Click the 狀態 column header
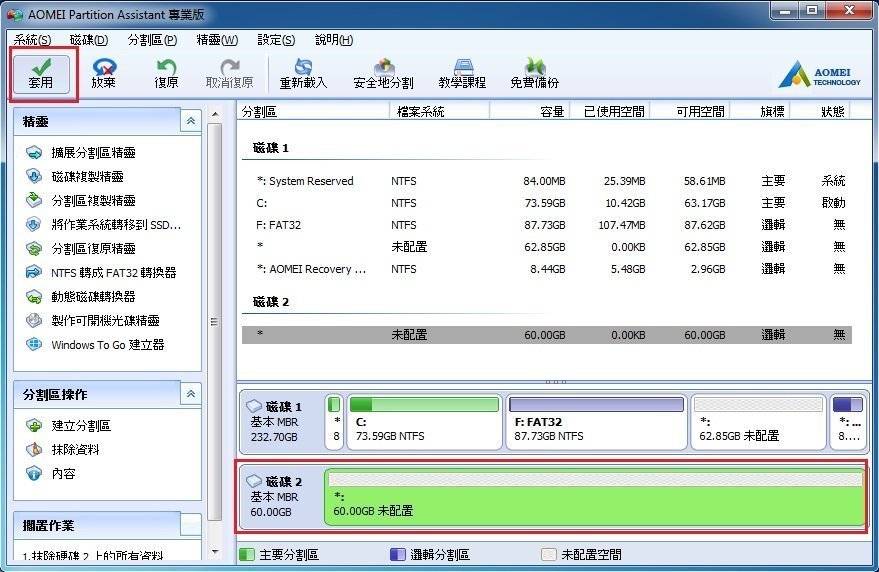The width and height of the screenshot is (879, 572). (x=821, y=112)
